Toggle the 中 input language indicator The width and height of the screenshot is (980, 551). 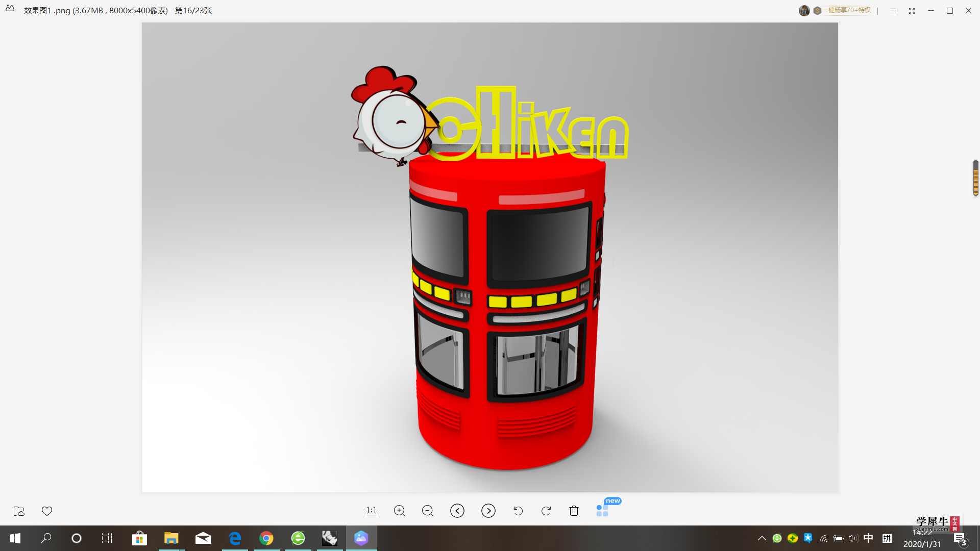click(x=868, y=538)
